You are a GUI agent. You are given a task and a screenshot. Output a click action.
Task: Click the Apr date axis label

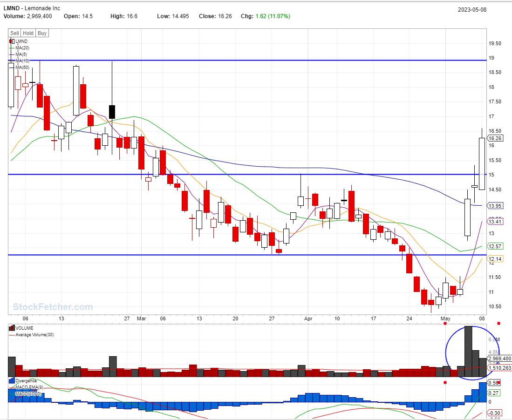click(x=308, y=318)
